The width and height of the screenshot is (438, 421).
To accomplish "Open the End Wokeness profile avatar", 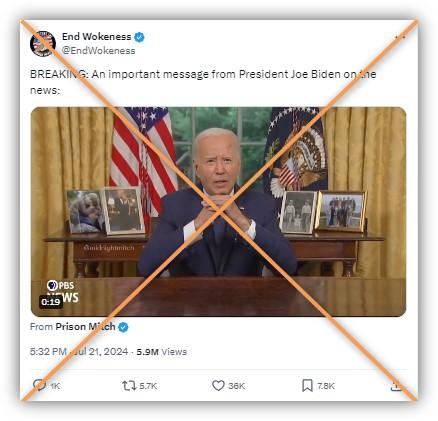I will [x=43, y=44].
